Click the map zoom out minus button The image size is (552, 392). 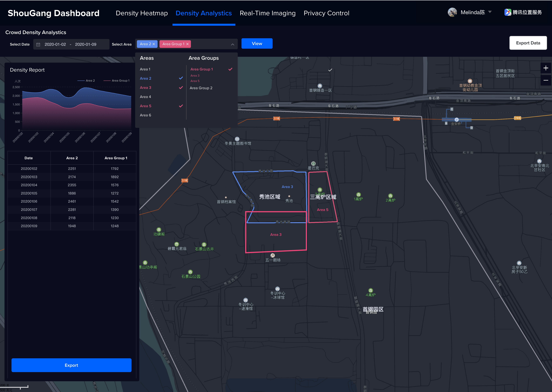tap(546, 80)
